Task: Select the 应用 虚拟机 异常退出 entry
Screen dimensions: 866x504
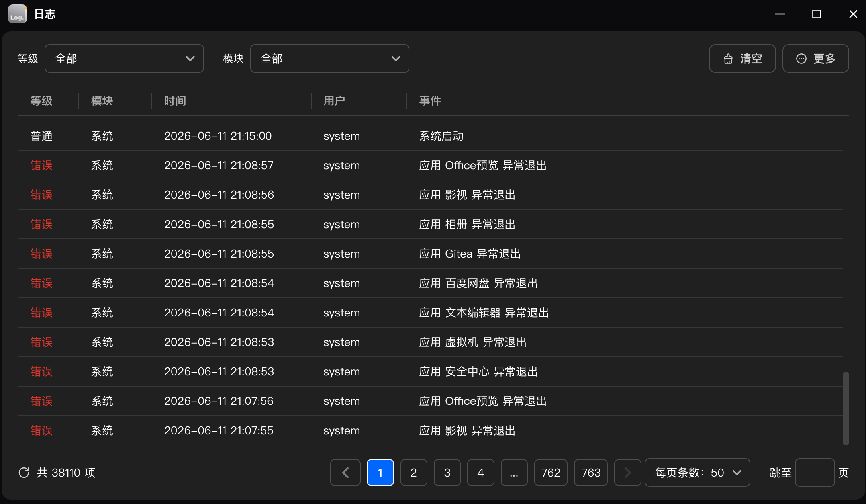Action: [430, 342]
